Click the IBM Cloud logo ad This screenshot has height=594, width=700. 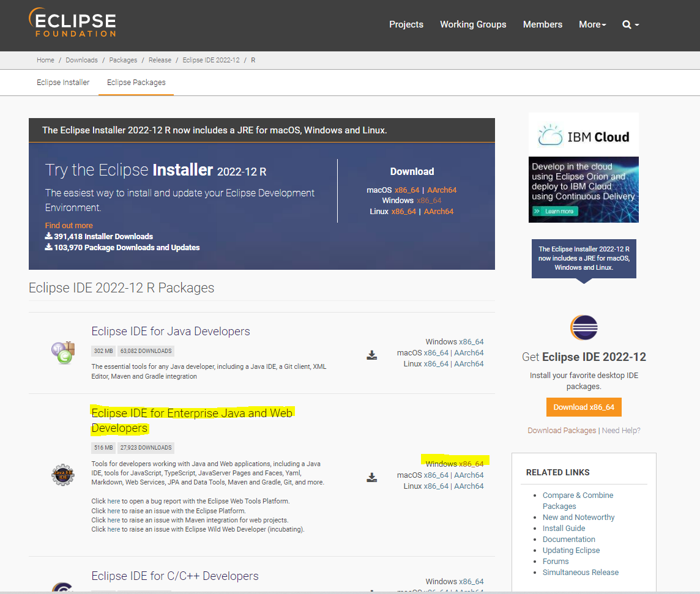[584, 135]
